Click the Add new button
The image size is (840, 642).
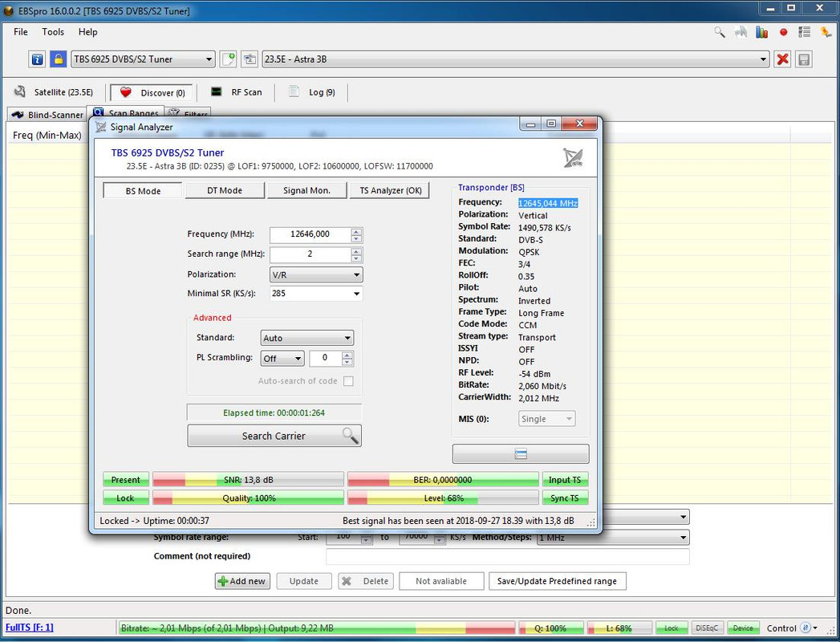click(242, 581)
